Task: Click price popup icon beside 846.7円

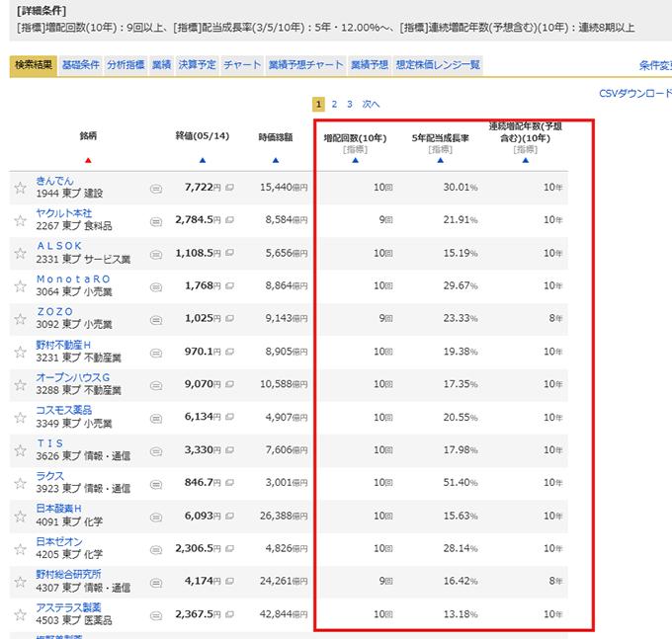Action: 229,483
